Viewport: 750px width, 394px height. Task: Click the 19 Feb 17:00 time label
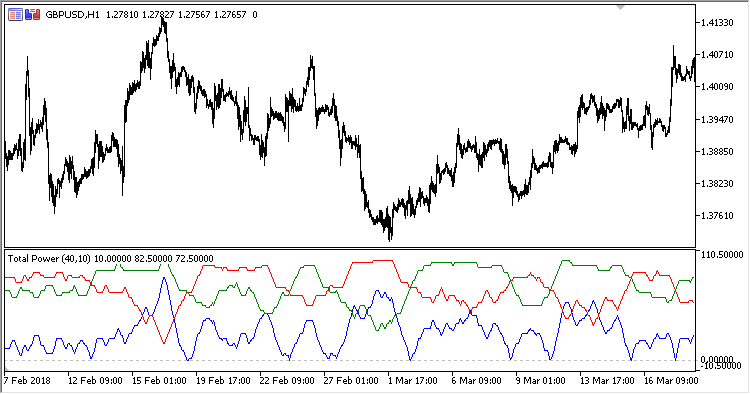[223, 381]
